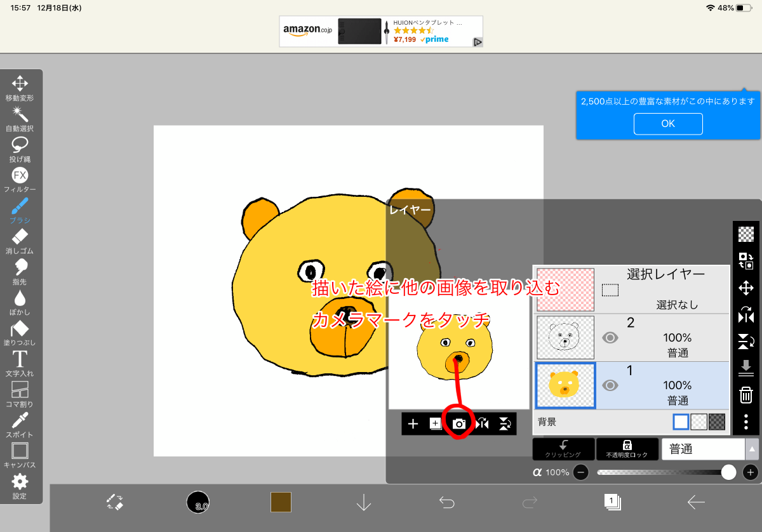
Task: Open the blend mode dropdown showing 普通
Action: click(703, 449)
